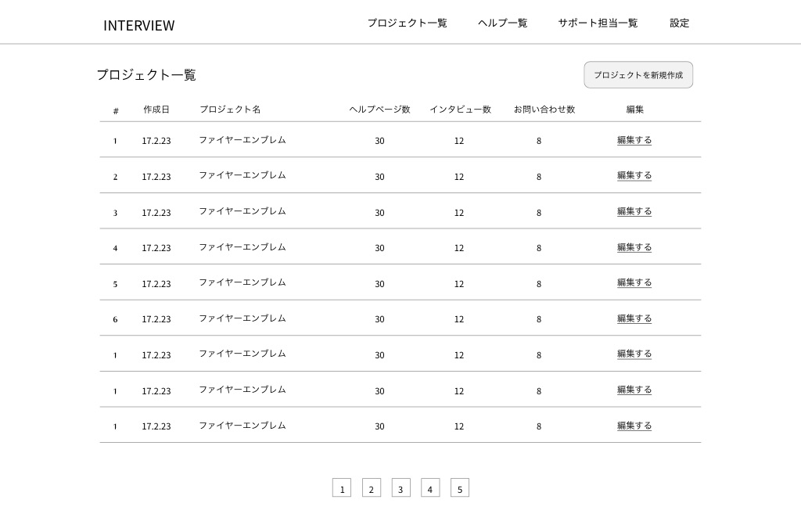Click the プロジェクト一覧 page heading

[x=146, y=74]
